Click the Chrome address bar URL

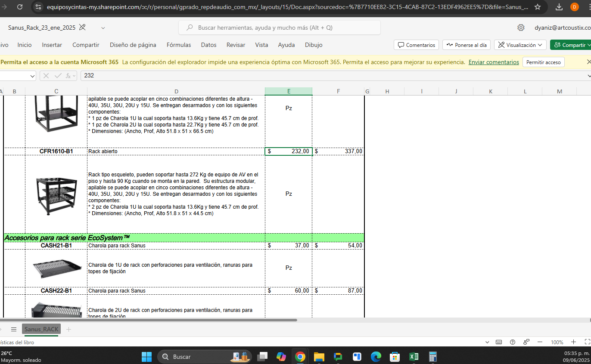(287, 7)
